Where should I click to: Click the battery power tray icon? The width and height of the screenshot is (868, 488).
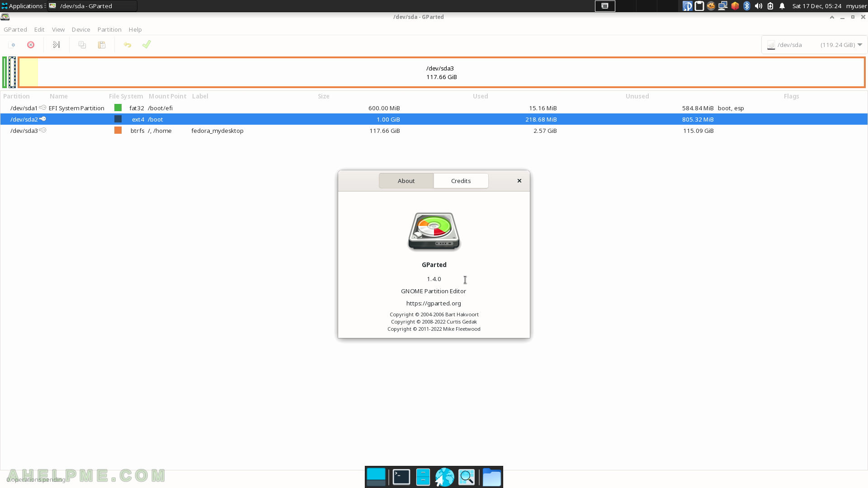[770, 6]
